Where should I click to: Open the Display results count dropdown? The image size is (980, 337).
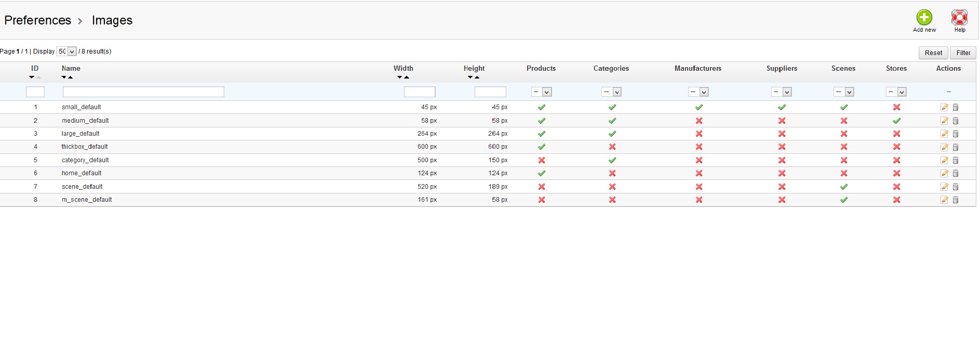(x=66, y=51)
